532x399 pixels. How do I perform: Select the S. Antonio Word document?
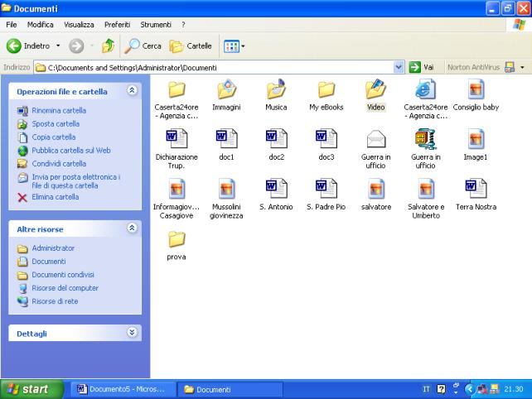[276, 195]
